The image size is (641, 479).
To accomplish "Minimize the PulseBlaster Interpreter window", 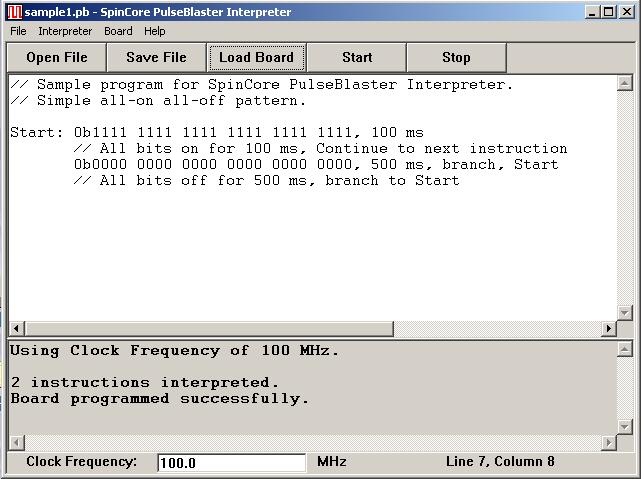I will coord(592,12).
